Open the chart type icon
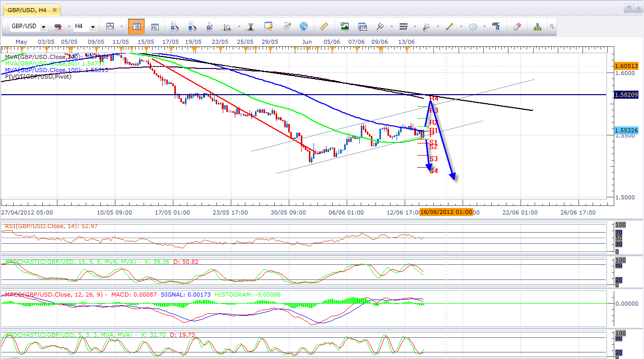This screenshot has height=359, width=644. [110, 27]
